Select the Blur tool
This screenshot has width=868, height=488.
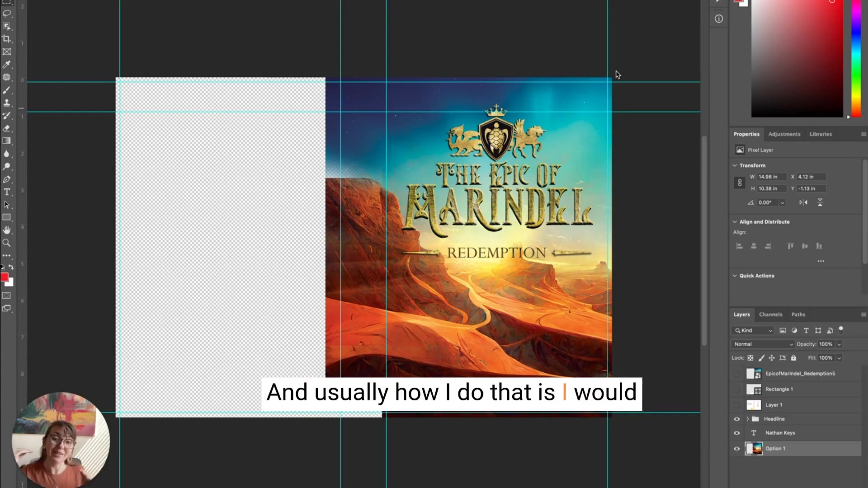[7, 154]
